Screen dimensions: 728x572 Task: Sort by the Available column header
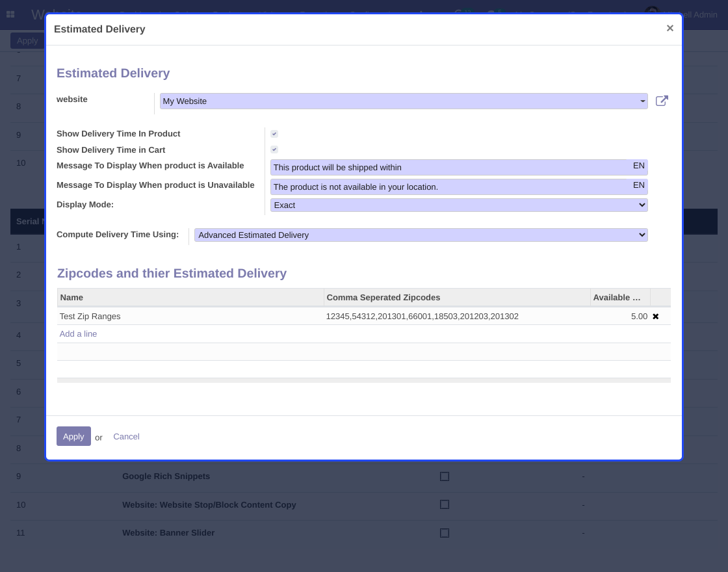(620, 298)
